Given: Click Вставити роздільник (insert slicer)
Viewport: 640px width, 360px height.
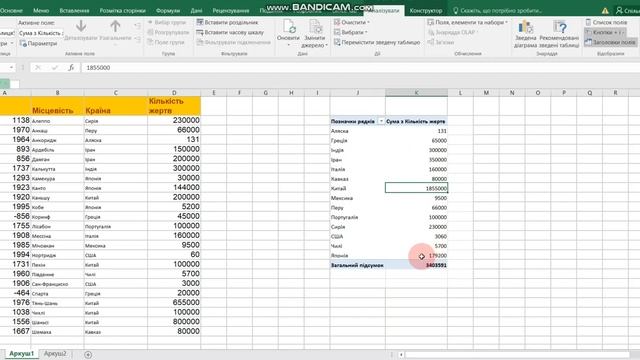Looking at the screenshot, I should pos(227,22).
